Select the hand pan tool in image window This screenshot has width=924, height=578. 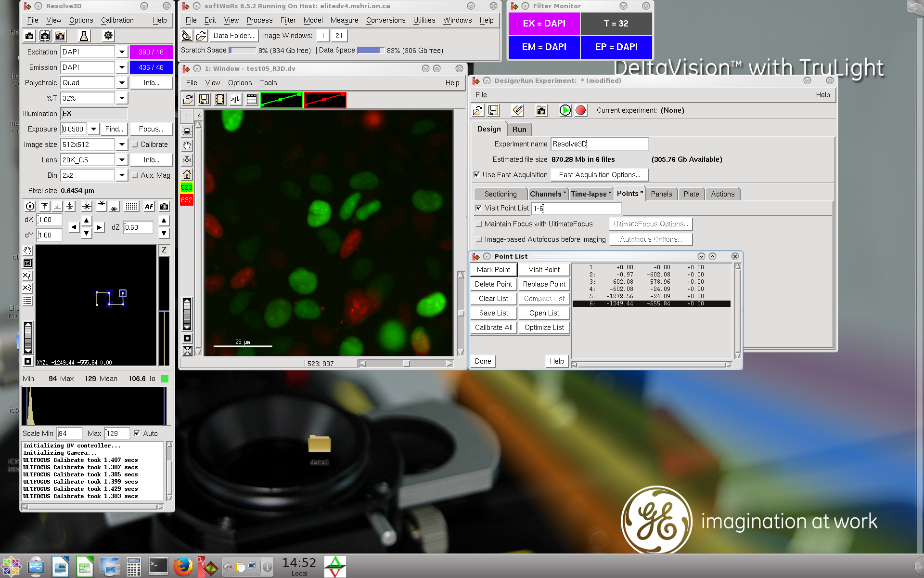187,145
